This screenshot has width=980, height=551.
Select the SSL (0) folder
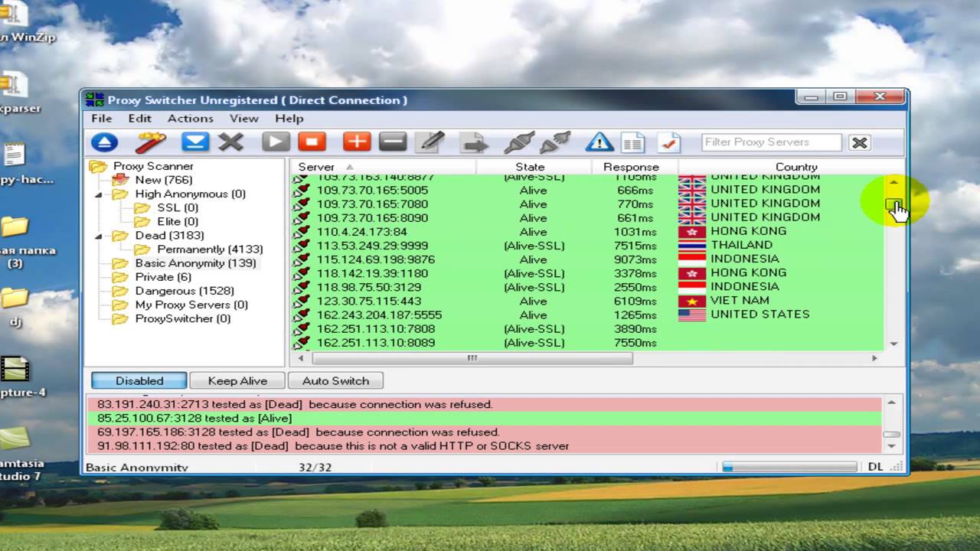[x=178, y=208]
